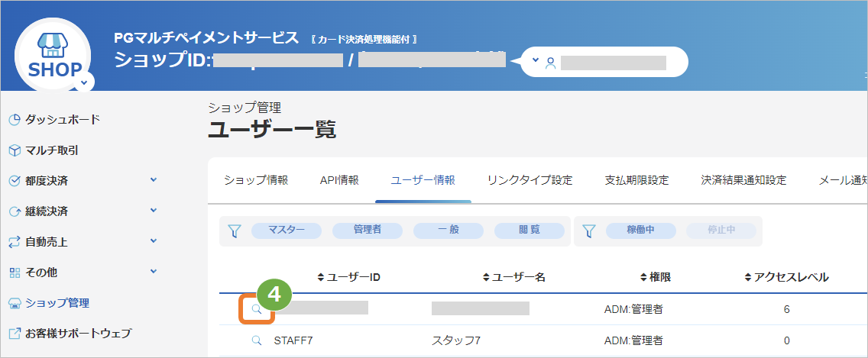This screenshot has height=358, width=868.
Task: Click the その他 grid icon
Action: click(x=15, y=273)
